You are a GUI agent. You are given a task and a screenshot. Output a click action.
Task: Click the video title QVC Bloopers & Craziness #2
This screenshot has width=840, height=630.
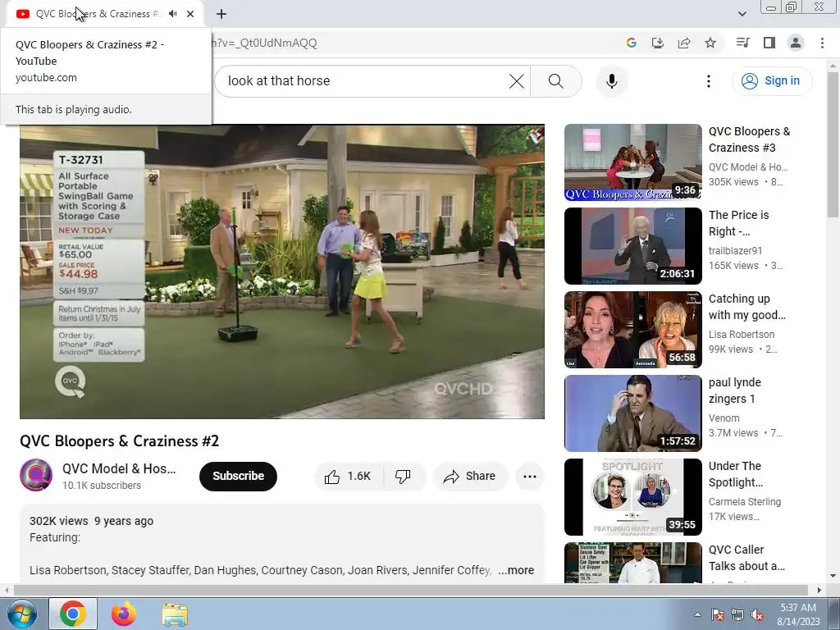[120, 441]
